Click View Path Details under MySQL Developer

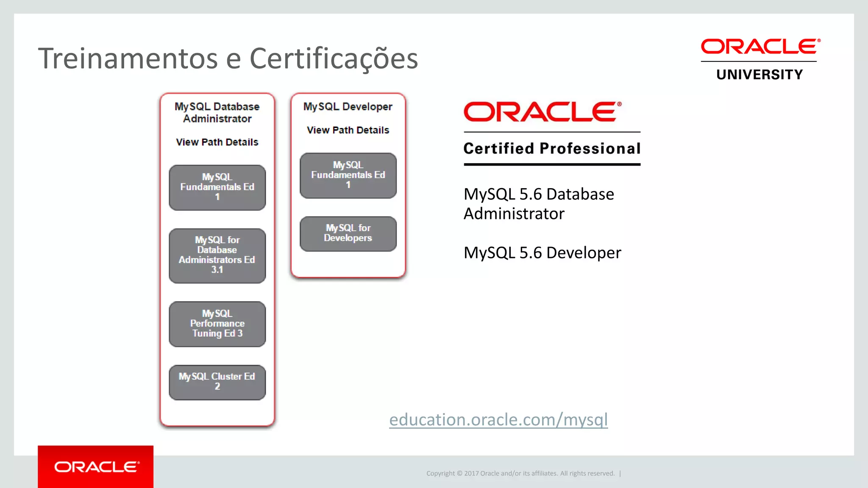(348, 130)
